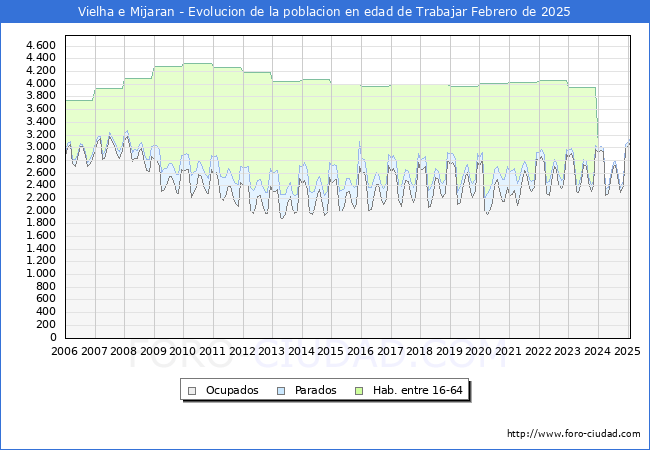Click the 2.200 y-axis value
This screenshot has height=450, width=650.
click(41, 198)
